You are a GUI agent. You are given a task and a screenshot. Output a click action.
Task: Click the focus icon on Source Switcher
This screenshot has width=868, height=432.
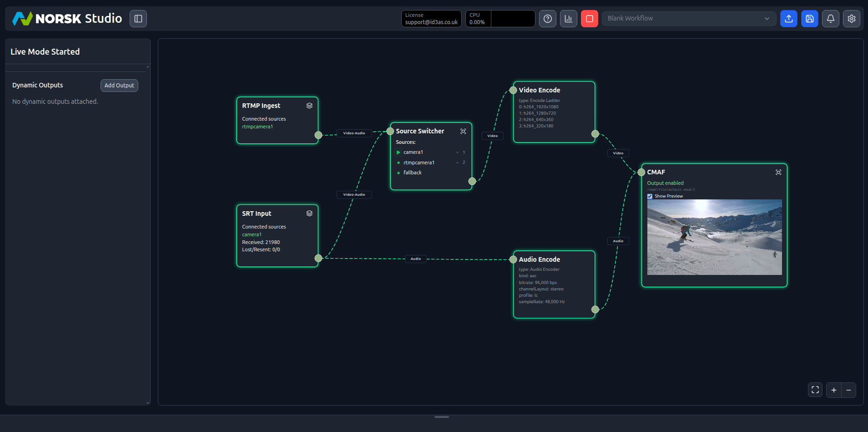(x=463, y=131)
